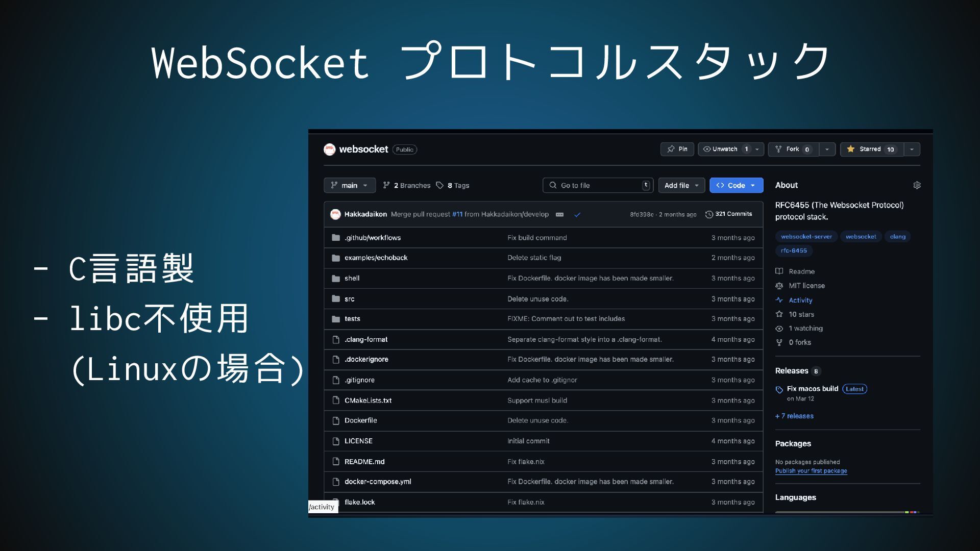The image size is (980, 551).
Task: Click the Languages color bar
Action: tap(847, 512)
